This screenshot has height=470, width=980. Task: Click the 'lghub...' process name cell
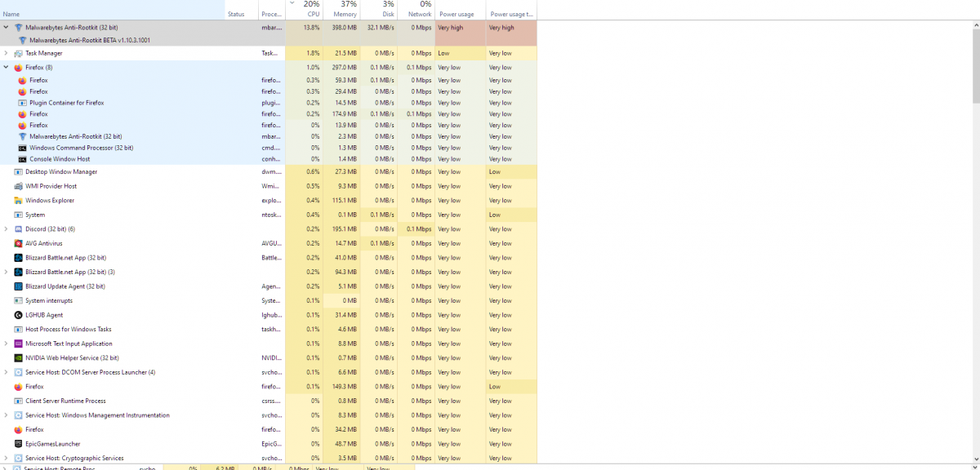pos(272,315)
